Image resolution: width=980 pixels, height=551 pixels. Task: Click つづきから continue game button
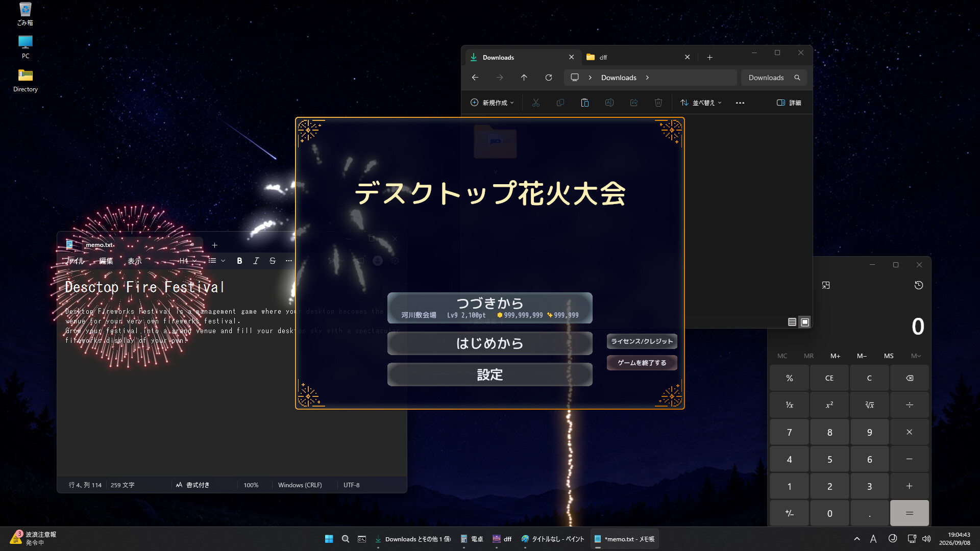tap(489, 308)
